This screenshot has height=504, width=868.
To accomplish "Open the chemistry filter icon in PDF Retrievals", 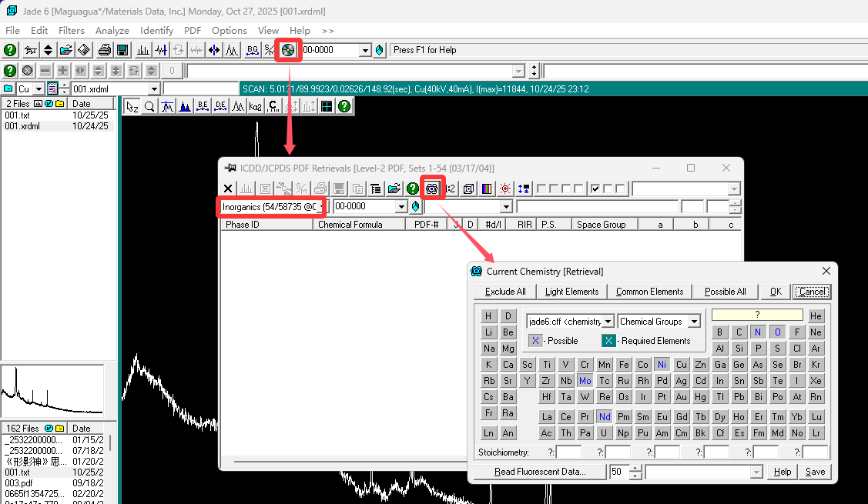I will pyautogui.click(x=432, y=188).
